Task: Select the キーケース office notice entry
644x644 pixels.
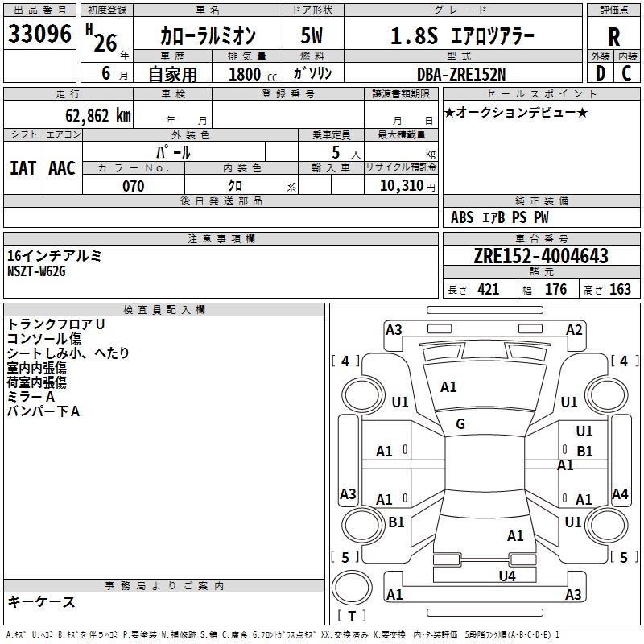Action: pos(41,601)
